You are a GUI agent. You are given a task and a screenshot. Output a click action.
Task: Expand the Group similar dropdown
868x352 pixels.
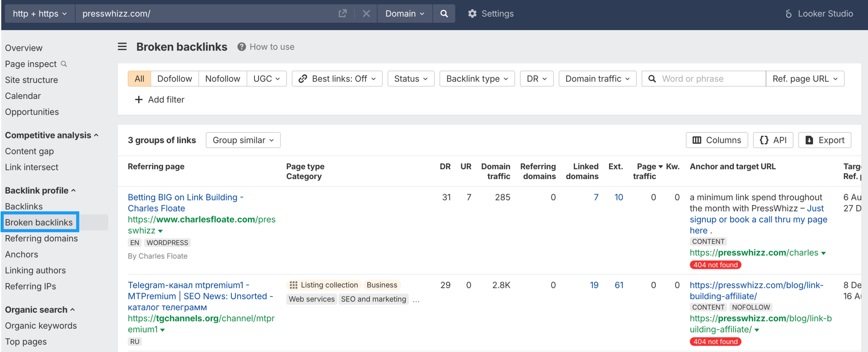pos(243,140)
